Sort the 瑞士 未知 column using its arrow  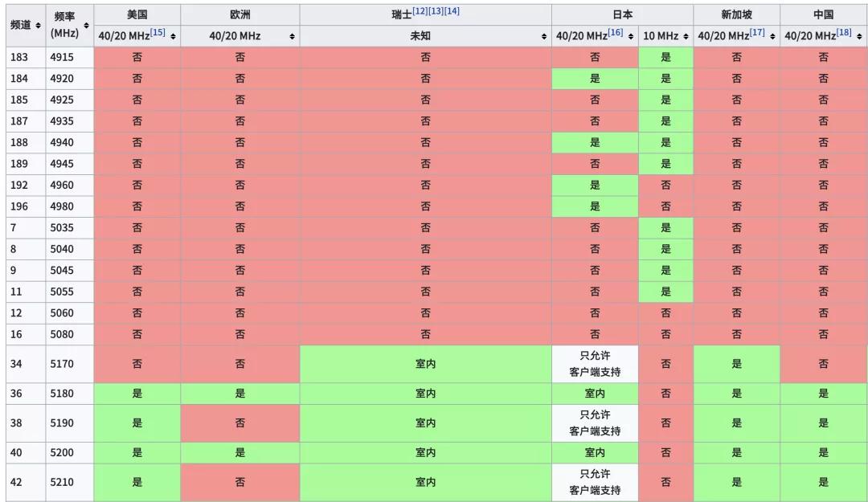click(543, 36)
